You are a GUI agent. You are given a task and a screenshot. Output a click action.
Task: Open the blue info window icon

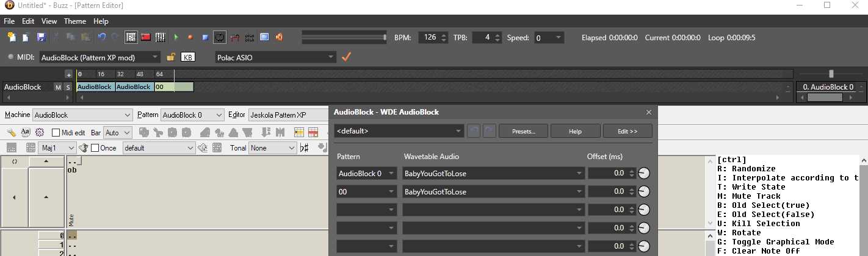coord(264,37)
